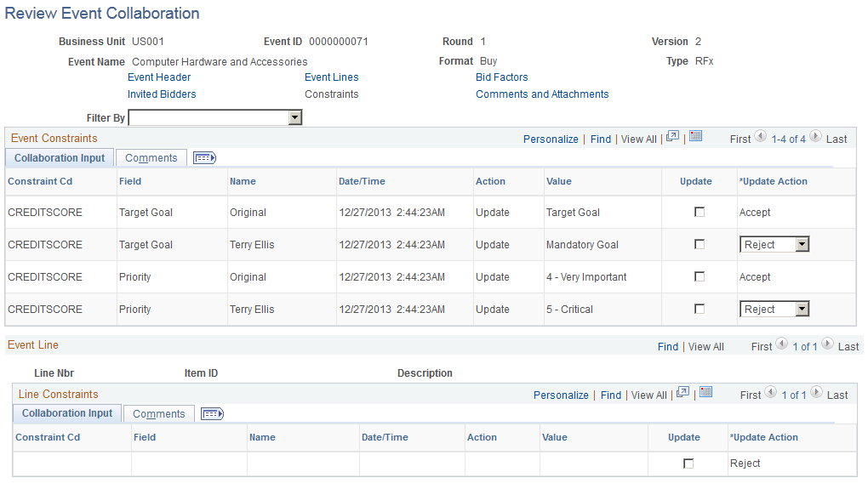Click Personalize in Line Constraints grid

[561, 395]
